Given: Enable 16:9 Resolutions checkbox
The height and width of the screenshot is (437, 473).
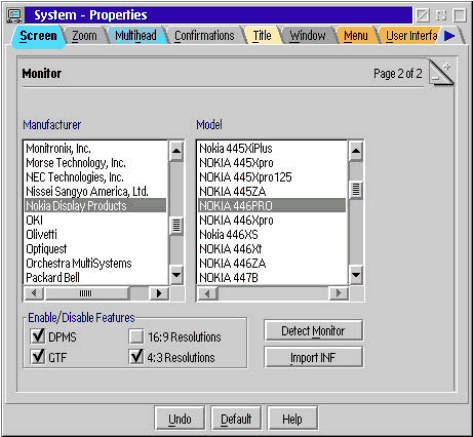Looking at the screenshot, I should (136, 336).
